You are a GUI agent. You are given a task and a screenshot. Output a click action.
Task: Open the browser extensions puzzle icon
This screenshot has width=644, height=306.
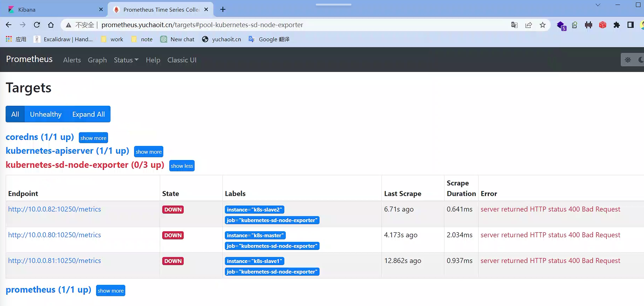617,25
